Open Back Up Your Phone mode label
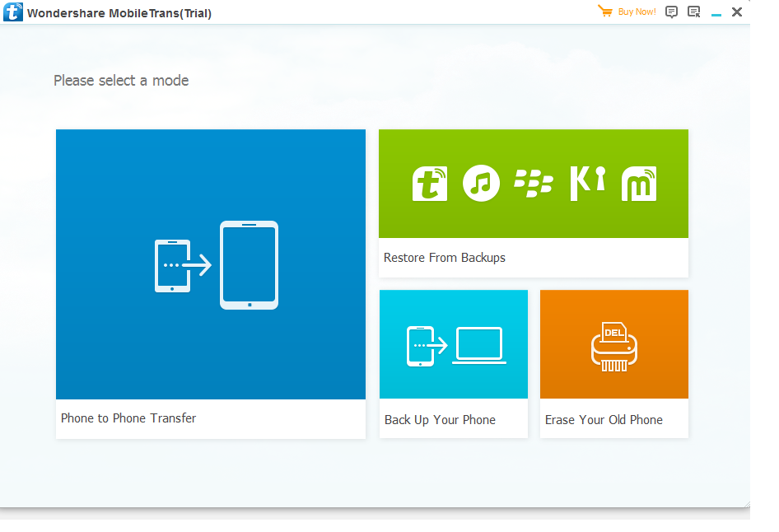The height and width of the screenshot is (532, 779). click(x=440, y=420)
